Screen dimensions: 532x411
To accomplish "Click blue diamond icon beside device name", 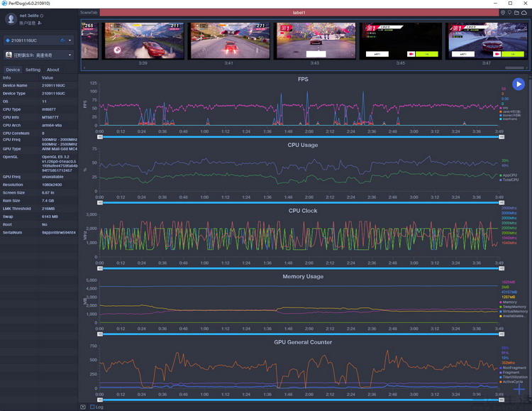I will pos(8,40).
